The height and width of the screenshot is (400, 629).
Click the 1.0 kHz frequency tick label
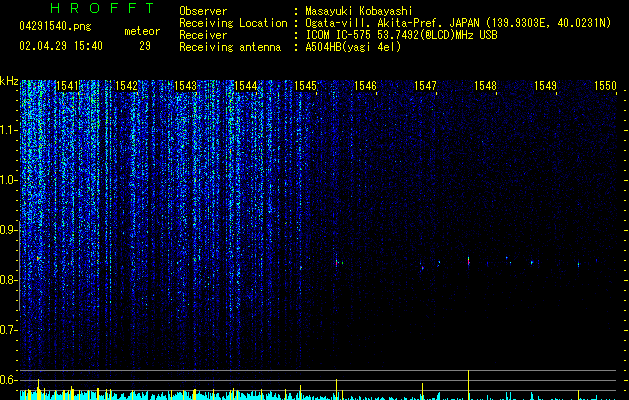click(8, 180)
